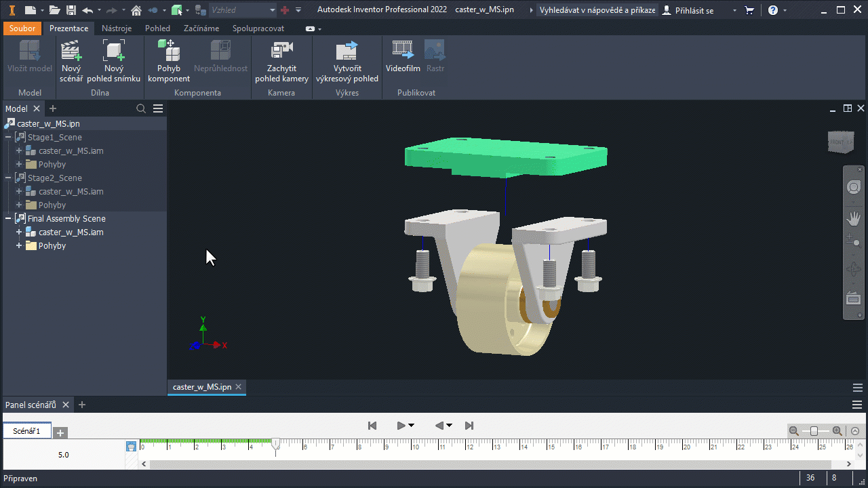Click the New file icon in quick access toolbar

(x=30, y=10)
